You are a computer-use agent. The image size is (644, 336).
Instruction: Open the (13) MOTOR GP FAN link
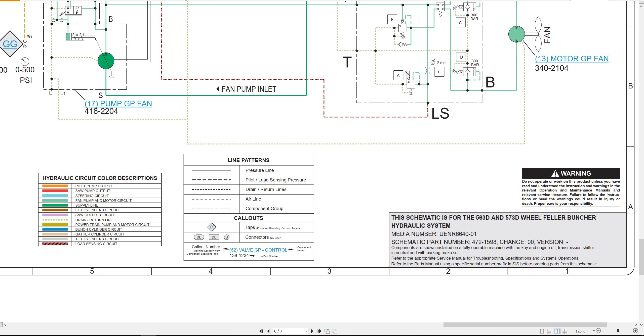tap(572, 59)
